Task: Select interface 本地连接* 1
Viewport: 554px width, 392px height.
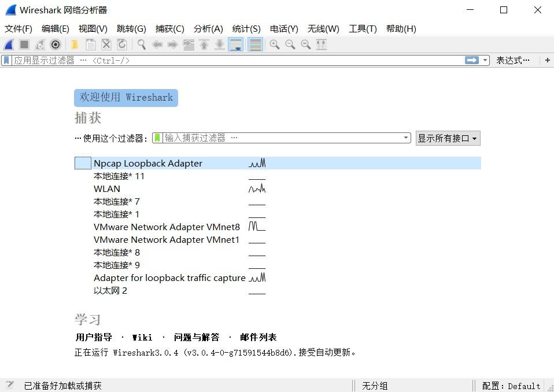Action: [278, 214]
